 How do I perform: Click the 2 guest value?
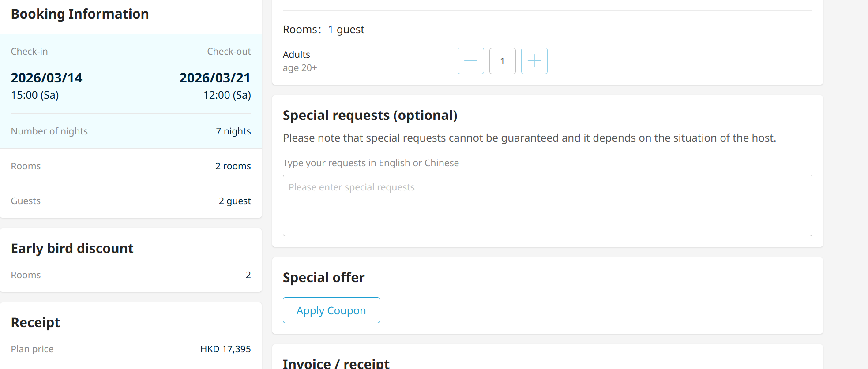(x=235, y=201)
